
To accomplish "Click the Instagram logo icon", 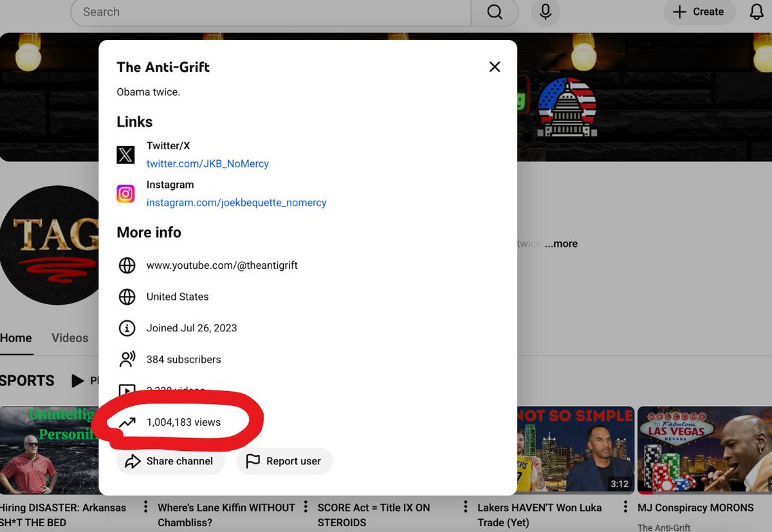I will pyautogui.click(x=125, y=194).
